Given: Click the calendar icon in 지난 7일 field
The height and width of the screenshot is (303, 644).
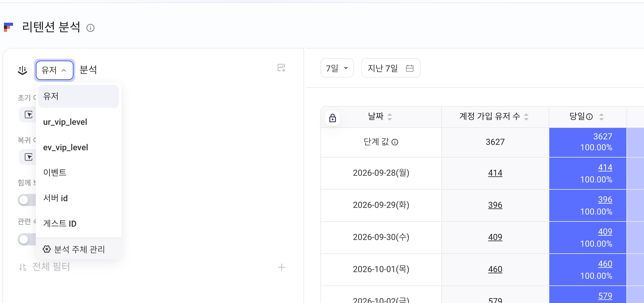Looking at the screenshot, I should click(410, 68).
